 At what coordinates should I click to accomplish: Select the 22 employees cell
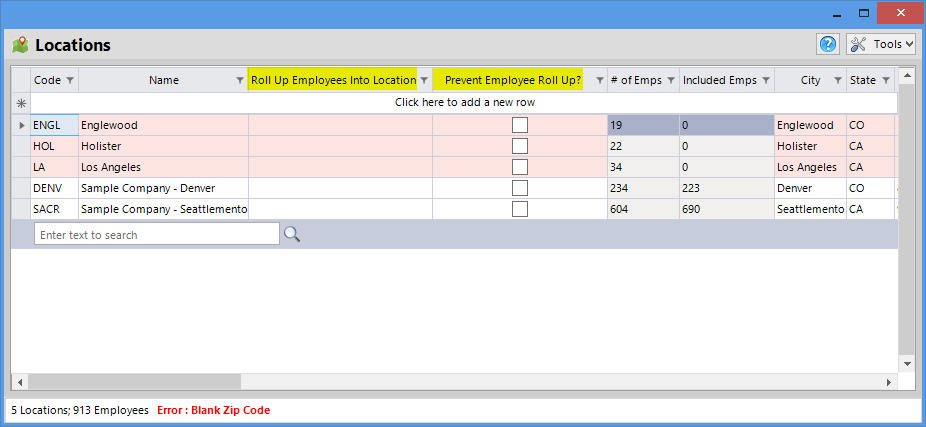[643, 146]
